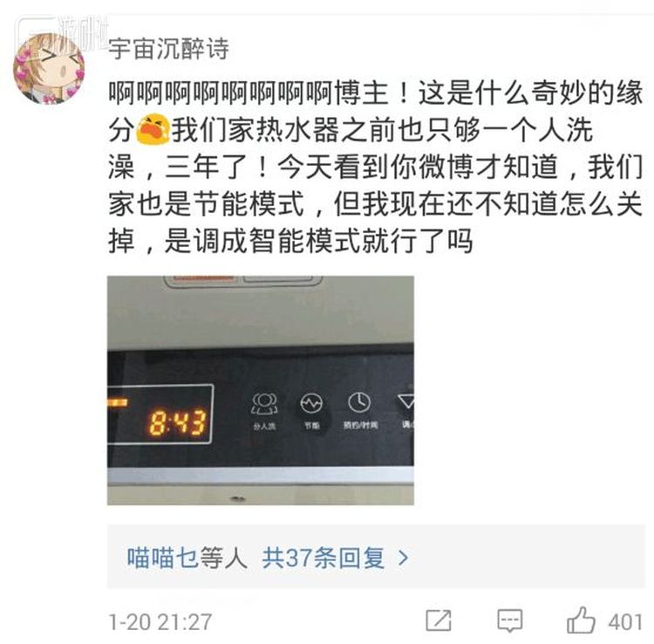654x644 pixels.
Task: Click the 预约/时间 clock icon in the photo
Action: tap(359, 403)
